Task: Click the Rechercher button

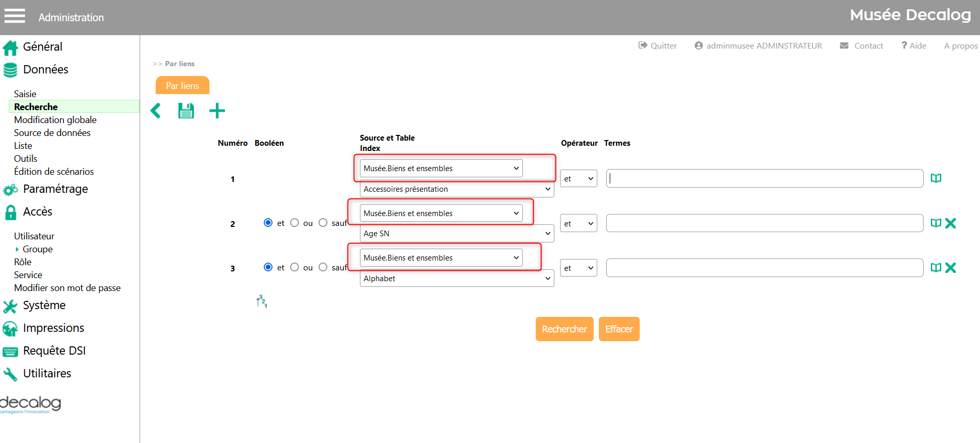Action: [564, 329]
